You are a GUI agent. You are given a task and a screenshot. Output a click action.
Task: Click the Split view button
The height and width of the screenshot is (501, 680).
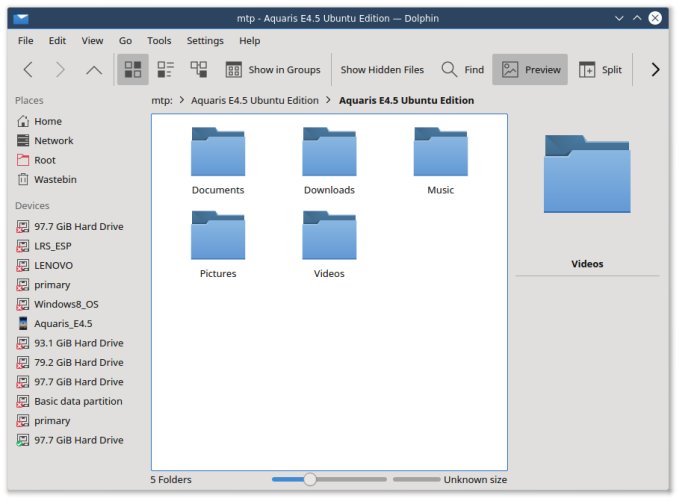tap(600, 70)
